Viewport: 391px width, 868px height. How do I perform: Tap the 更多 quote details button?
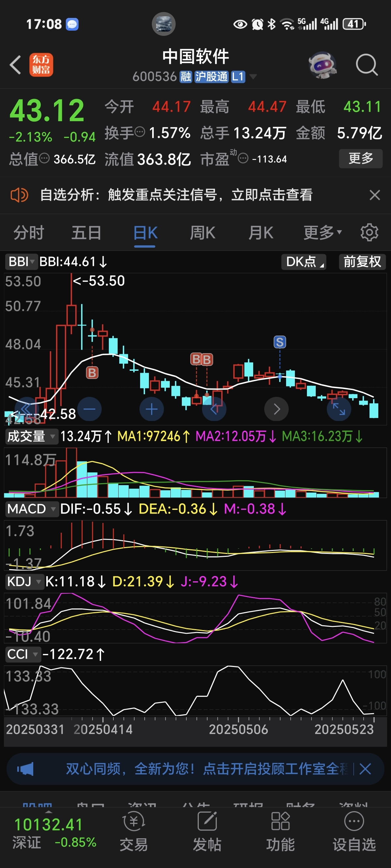(361, 158)
